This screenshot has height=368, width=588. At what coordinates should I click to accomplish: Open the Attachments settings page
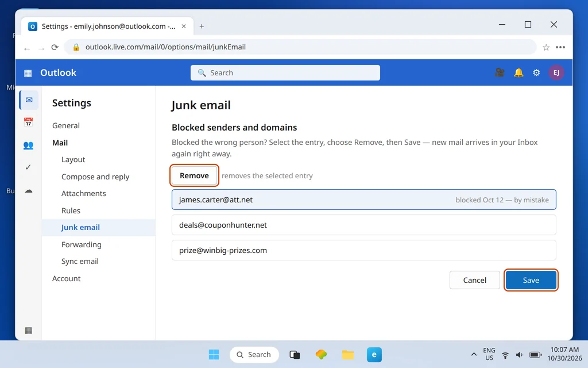pos(84,193)
